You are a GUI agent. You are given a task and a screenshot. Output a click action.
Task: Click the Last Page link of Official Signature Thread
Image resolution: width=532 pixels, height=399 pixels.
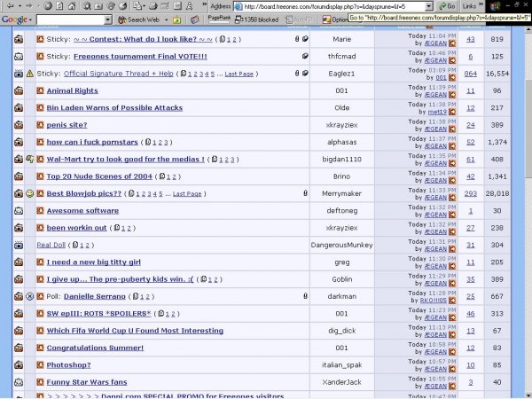(238, 74)
